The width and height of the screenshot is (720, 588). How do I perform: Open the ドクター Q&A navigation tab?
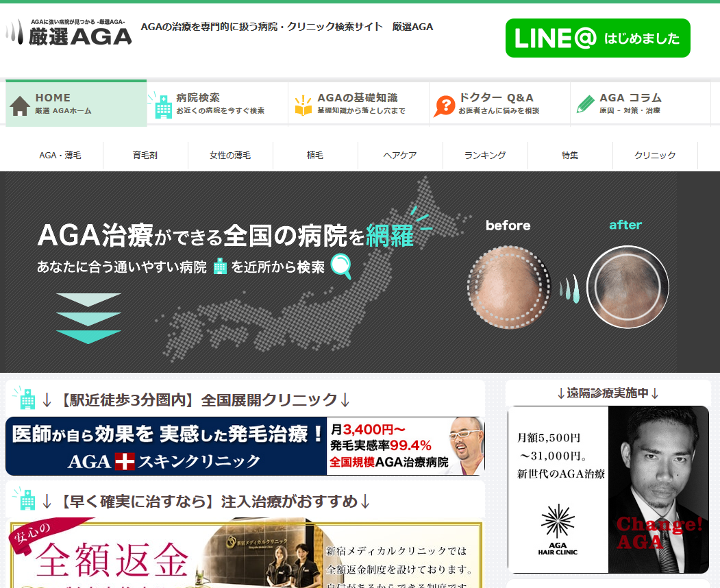(499, 103)
